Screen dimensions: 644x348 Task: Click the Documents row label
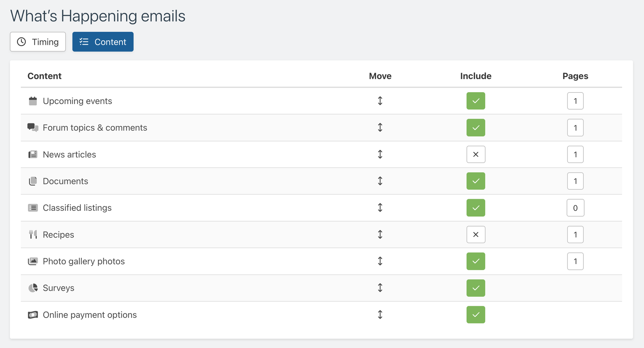click(x=65, y=181)
